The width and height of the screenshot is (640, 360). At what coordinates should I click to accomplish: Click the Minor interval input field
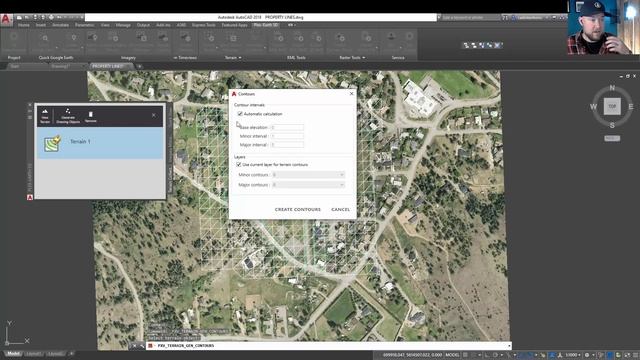(x=287, y=136)
